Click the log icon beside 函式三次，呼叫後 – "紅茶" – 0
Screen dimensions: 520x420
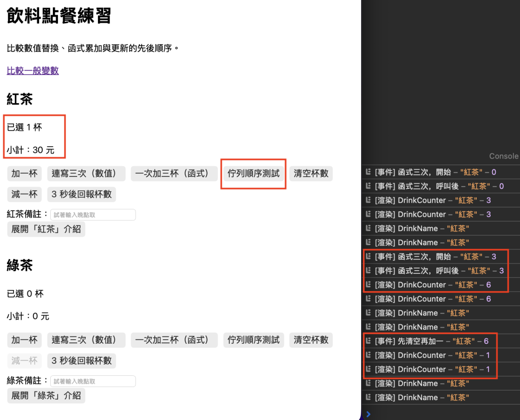point(368,186)
